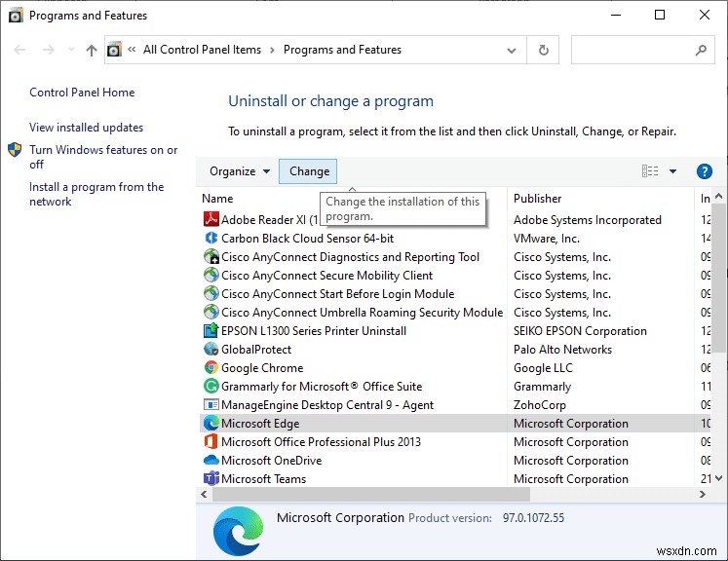Click the GlobalProtect globe icon
The height and width of the screenshot is (561, 728).
[x=211, y=349]
